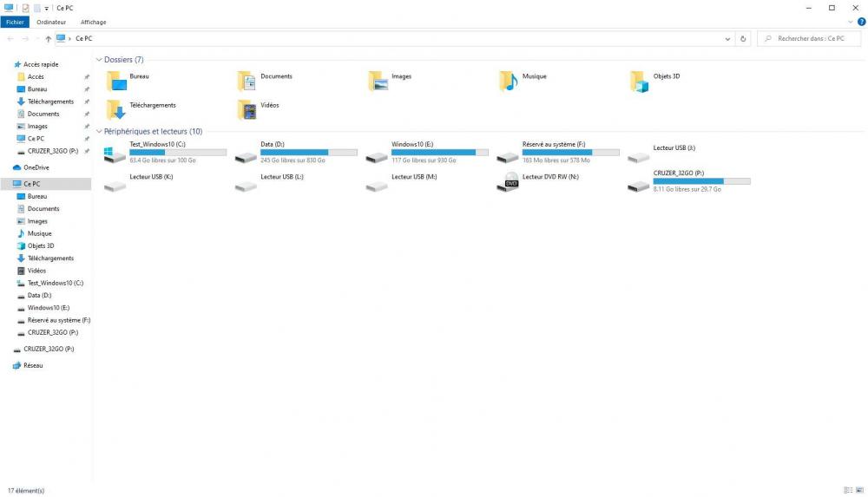The image size is (868, 497).
Task: Select OneDrive in navigation pane
Action: click(36, 167)
